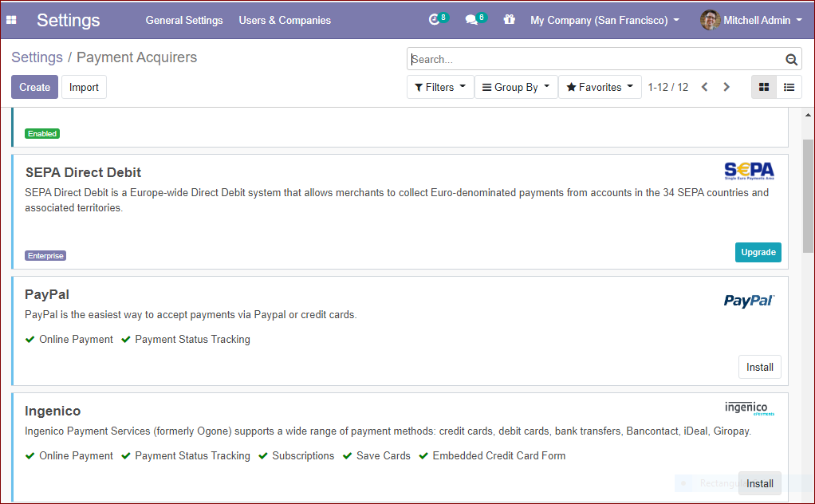
Task: Click the Ingenico logo image
Action: 749,408
